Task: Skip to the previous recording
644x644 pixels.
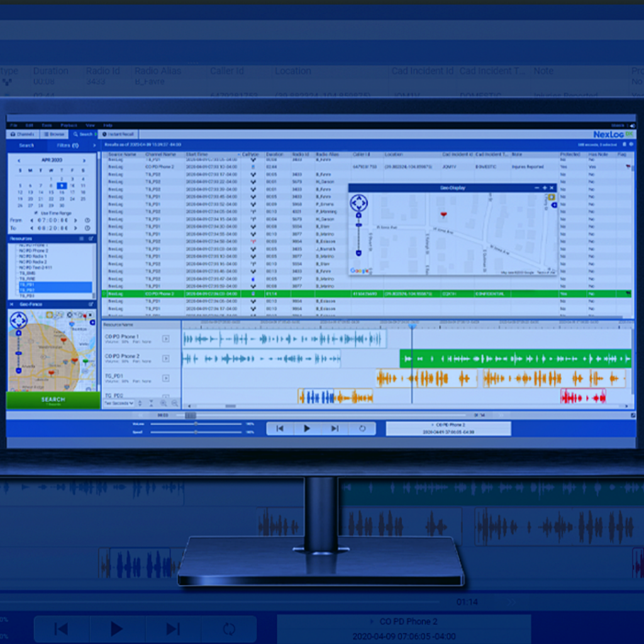Action: click(x=280, y=428)
